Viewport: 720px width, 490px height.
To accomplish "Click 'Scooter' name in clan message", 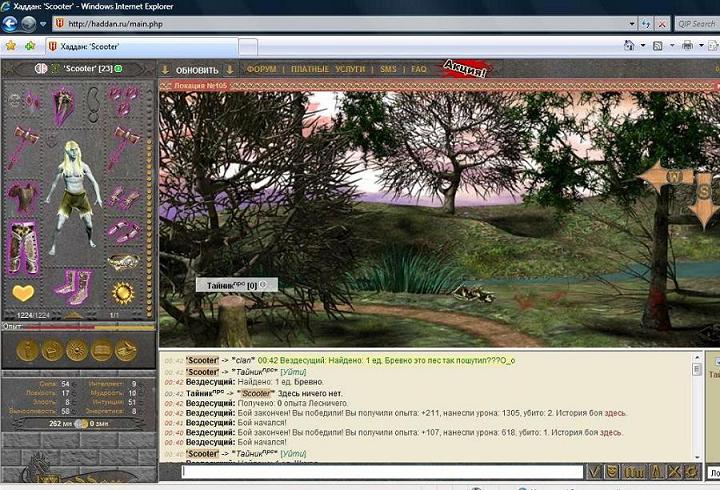I will (202, 360).
